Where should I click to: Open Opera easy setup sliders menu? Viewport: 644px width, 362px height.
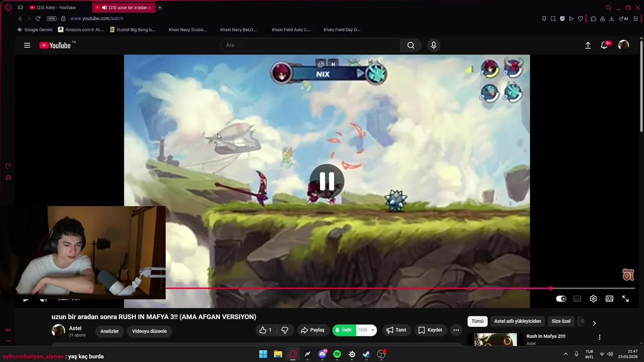click(x=635, y=19)
